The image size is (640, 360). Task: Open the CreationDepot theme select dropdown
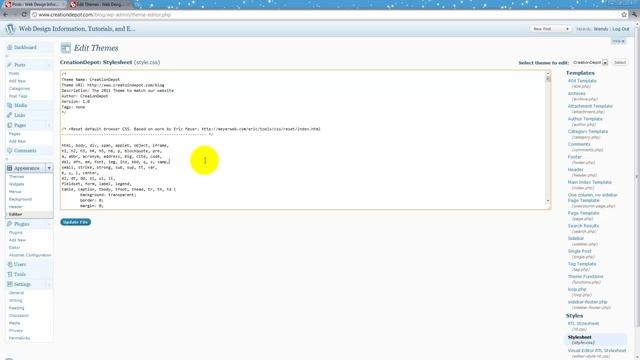point(590,62)
